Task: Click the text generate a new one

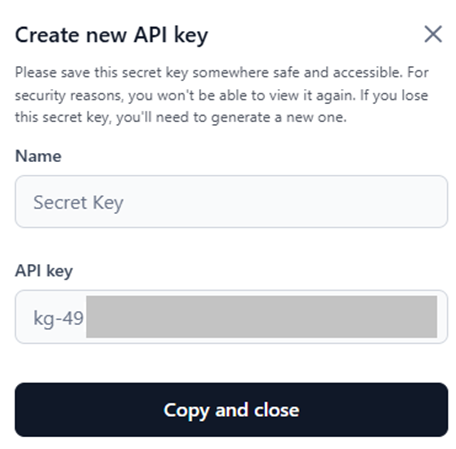Action: [x=279, y=117]
